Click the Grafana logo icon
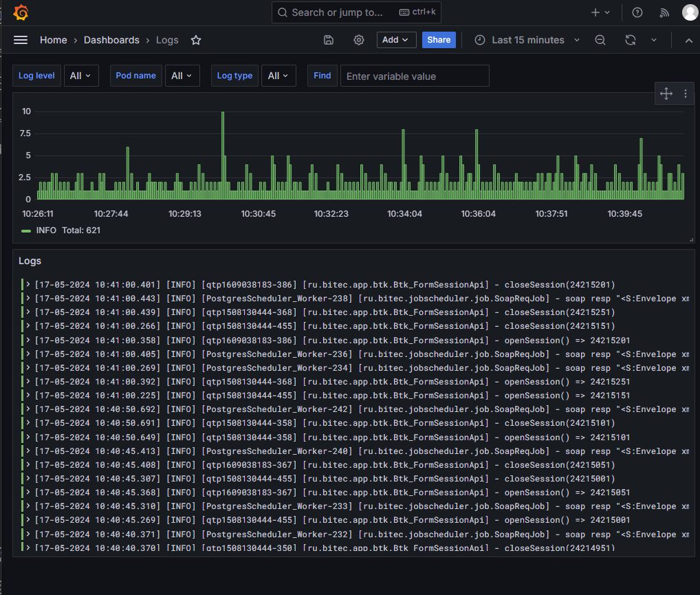 coord(21,12)
